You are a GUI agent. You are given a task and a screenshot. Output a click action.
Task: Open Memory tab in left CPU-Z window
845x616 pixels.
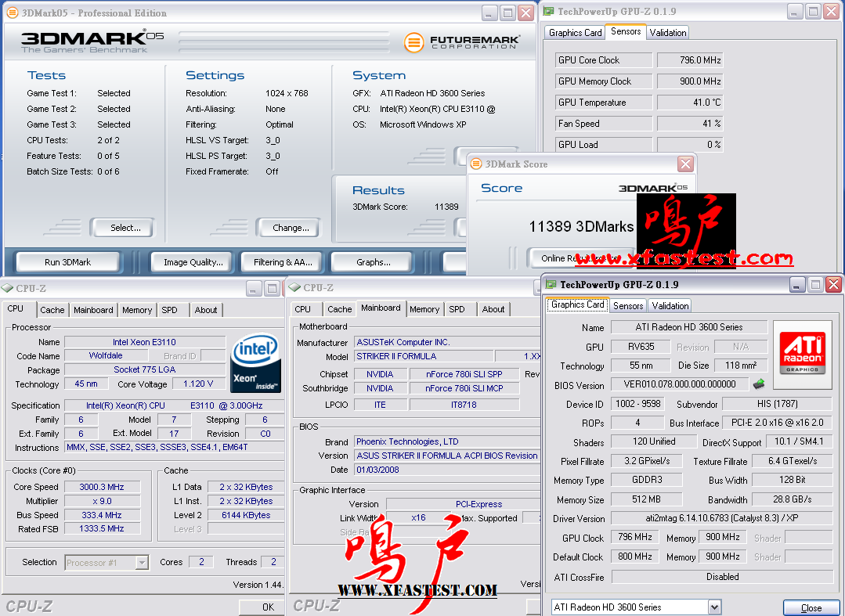(x=137, y=310)
